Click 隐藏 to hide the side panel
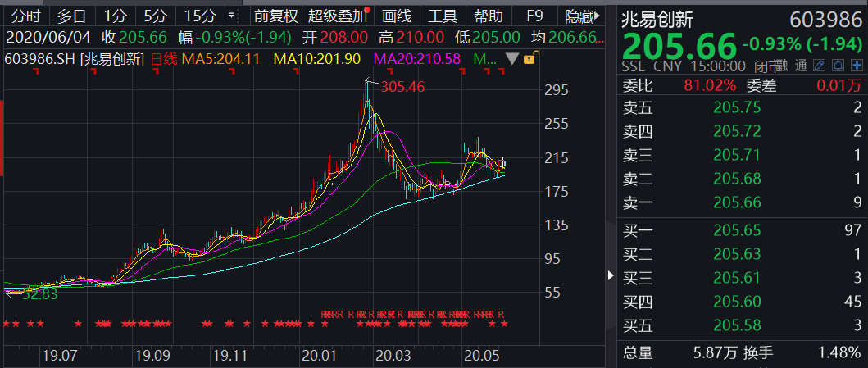This screenshot has width=868, height=368. [581, 16]
